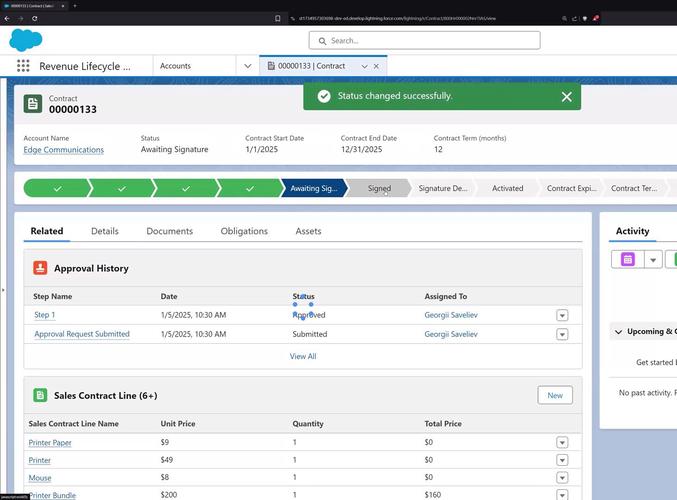Switch to the Details tab
This screenshot has height=500, width=677.
[104, 231]
